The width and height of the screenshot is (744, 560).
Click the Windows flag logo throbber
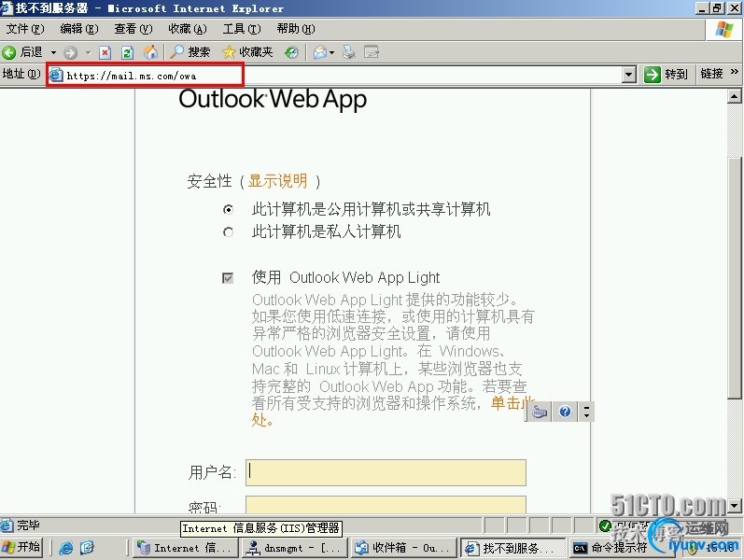coord(724,30)
